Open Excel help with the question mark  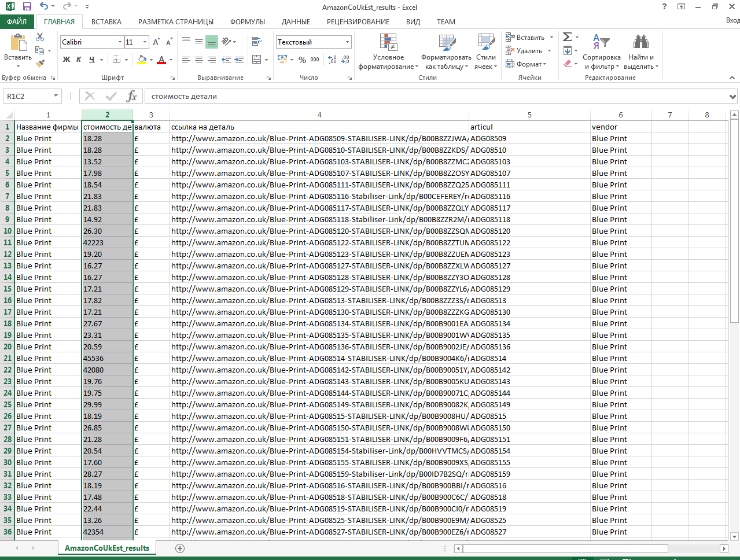[664, 7]
